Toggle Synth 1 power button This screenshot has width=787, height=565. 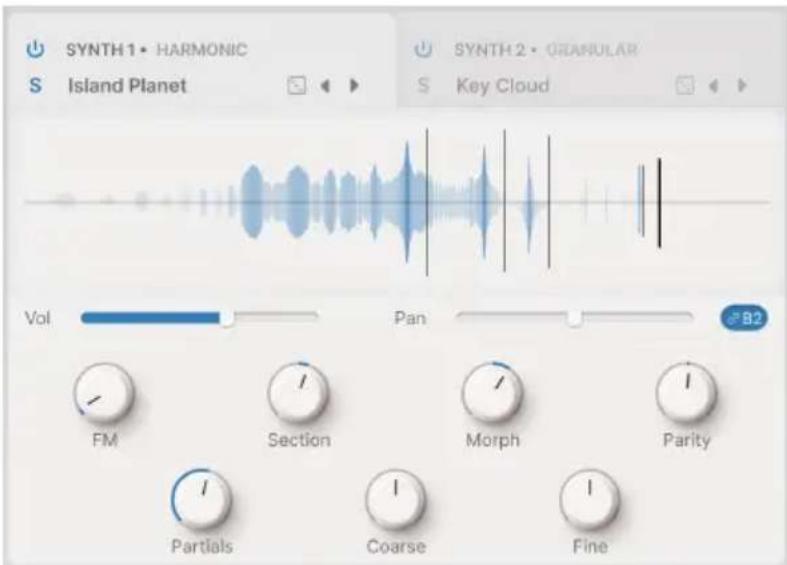(35, 50)
